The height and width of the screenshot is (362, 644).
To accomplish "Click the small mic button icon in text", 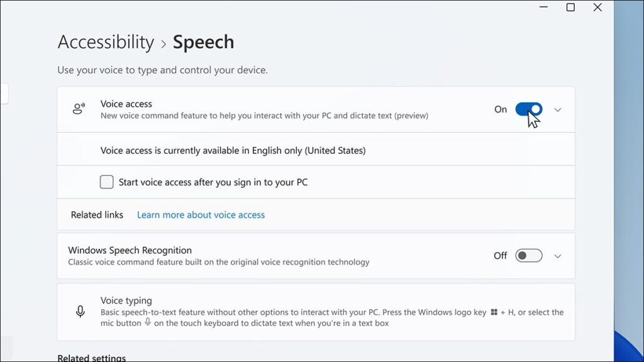I will (148, 322).
